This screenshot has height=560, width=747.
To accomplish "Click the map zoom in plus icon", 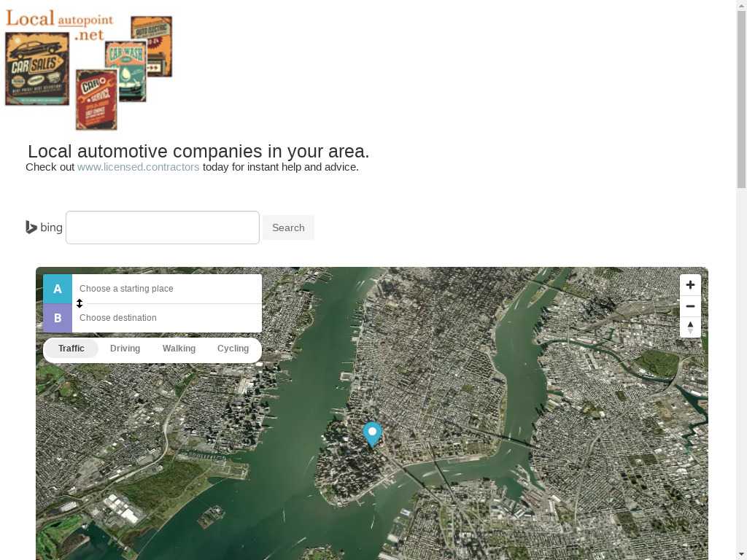I will click(x=690, y=285).
